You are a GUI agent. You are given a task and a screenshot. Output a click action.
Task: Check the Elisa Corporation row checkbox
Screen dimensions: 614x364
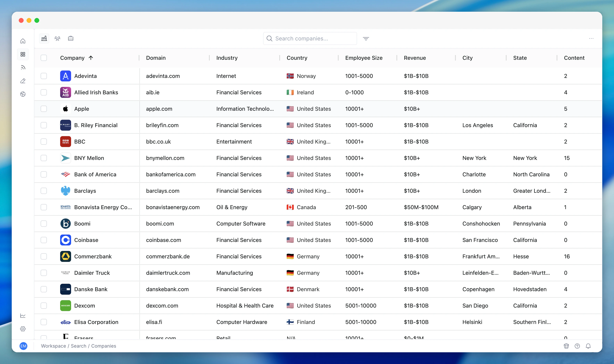(44, 322)
